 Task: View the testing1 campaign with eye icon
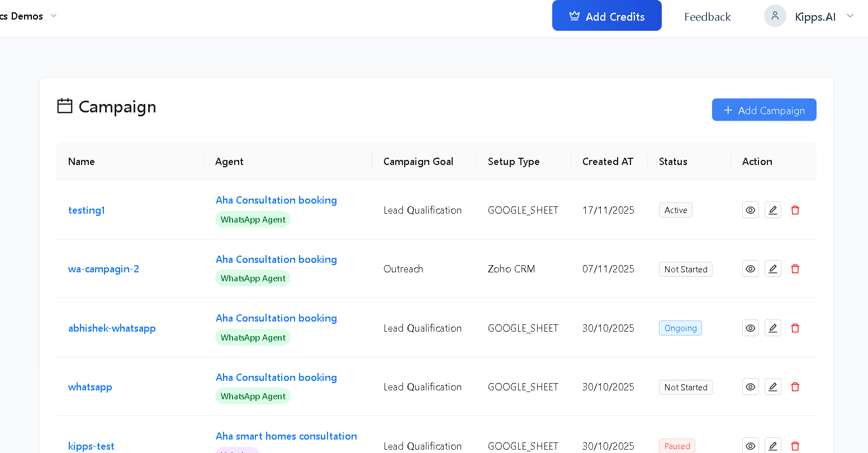[751, 210]
